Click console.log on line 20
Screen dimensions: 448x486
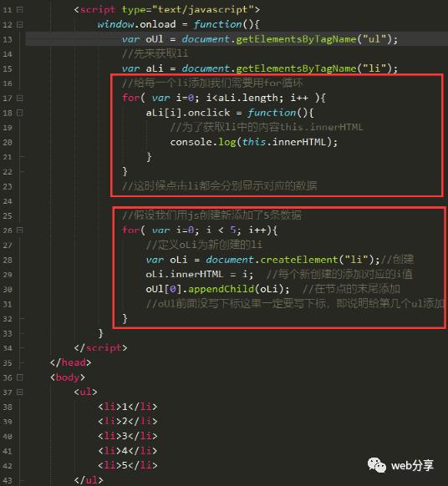pos(203,142)
